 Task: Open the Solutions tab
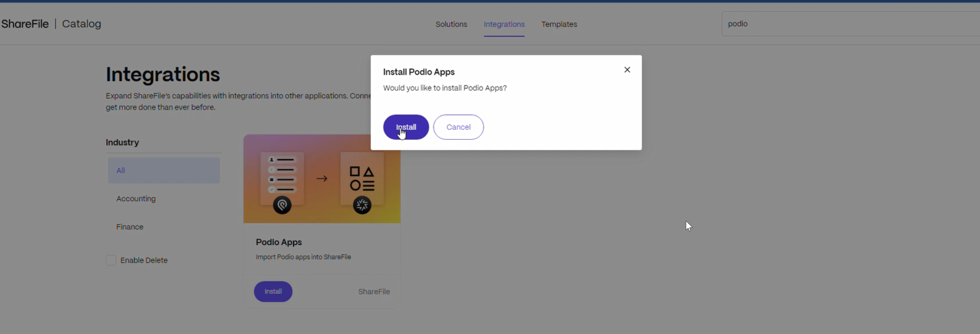coord(451,24)
